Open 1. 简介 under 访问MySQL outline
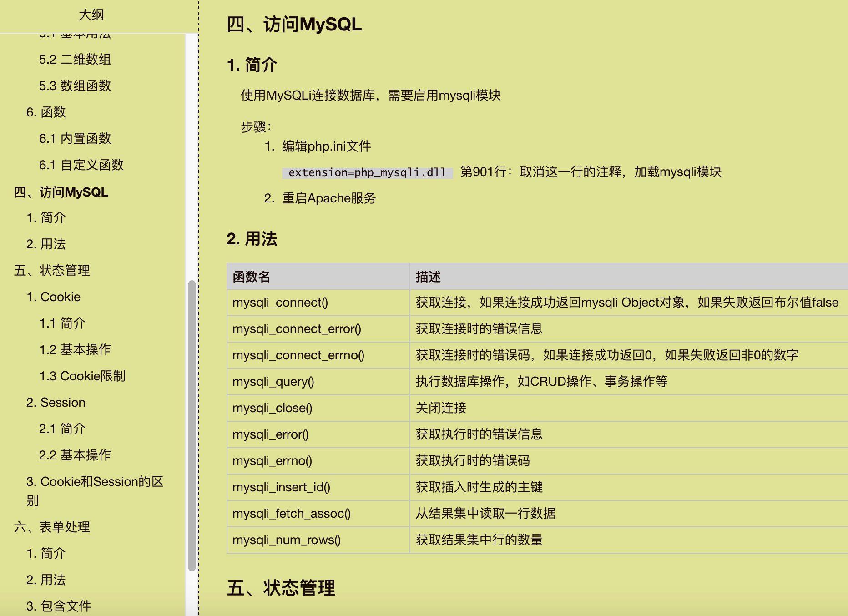The height and width of the screenshot is (616, 848). (46, 217)
